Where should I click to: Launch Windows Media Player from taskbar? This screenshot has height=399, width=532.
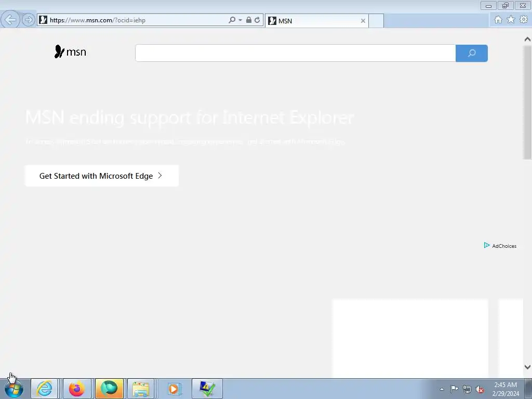pos(174,389)
